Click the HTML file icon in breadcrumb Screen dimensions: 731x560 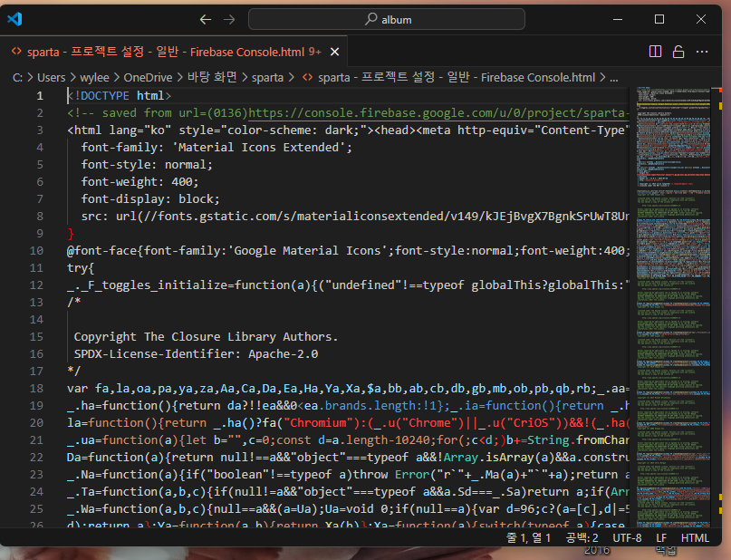[307, 77]
